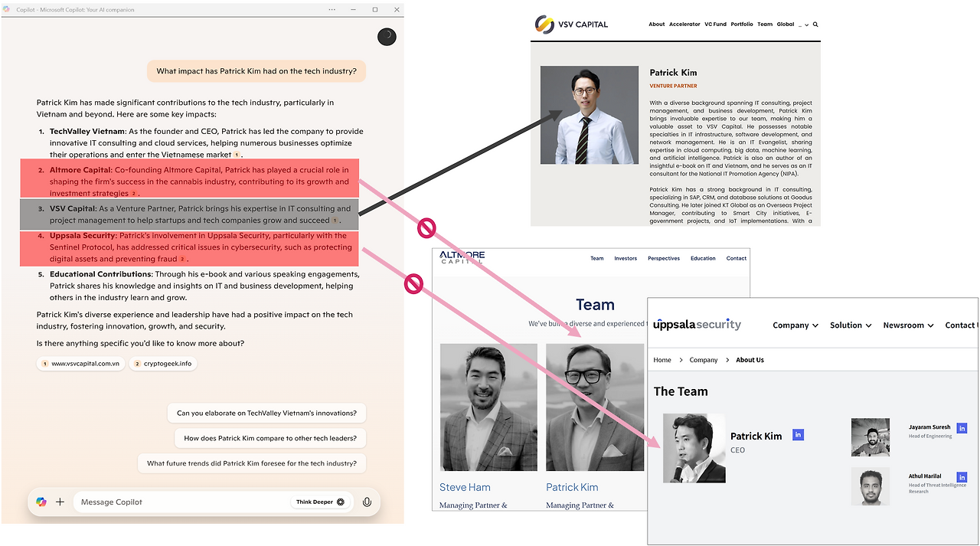Image resolution: width=980 pixels, height=546 pixels.
Task: Open Contact in the Altmore Capital nav
Action: pos(737,258)
